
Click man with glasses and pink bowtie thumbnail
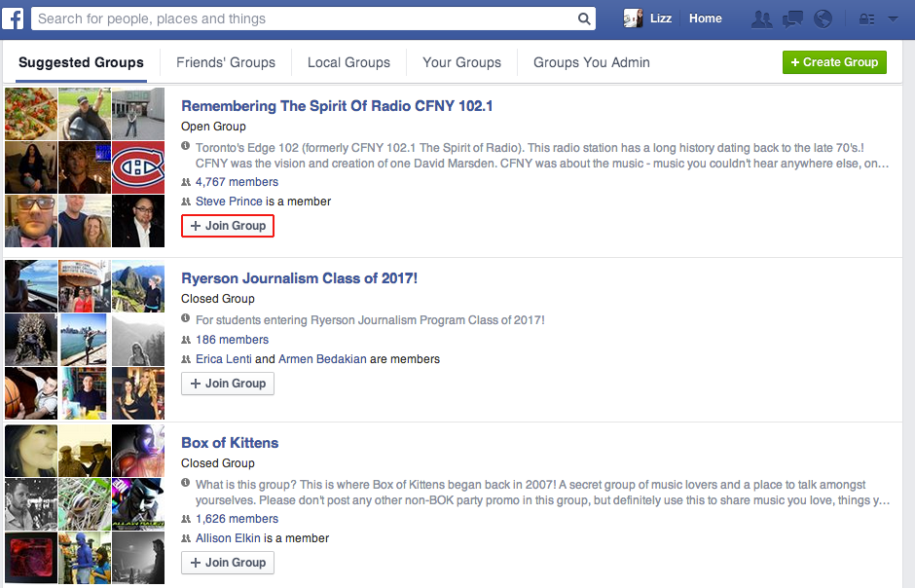click(31, 221)
